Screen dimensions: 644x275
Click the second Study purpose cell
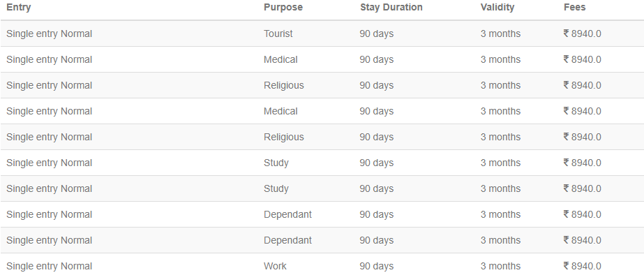click(x=276, y=189)
